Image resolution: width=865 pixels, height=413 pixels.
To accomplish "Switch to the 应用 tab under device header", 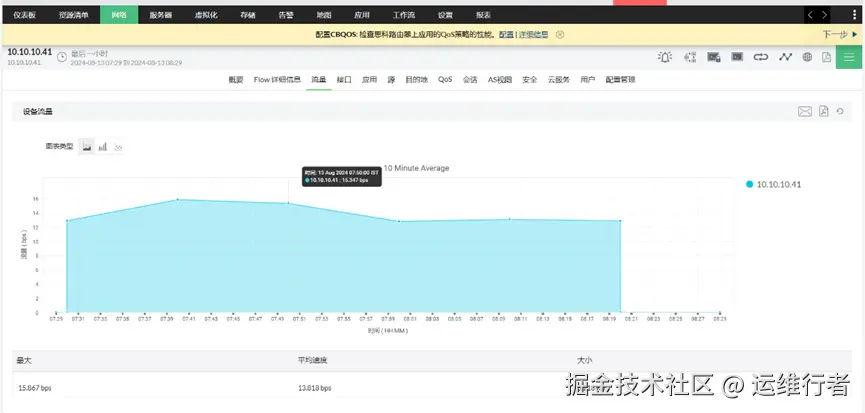I will [x=370, y=79].
